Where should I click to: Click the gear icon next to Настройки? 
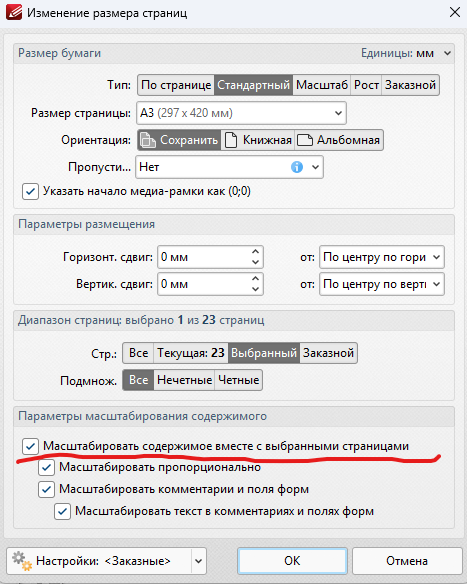click(x=21, y=561)
